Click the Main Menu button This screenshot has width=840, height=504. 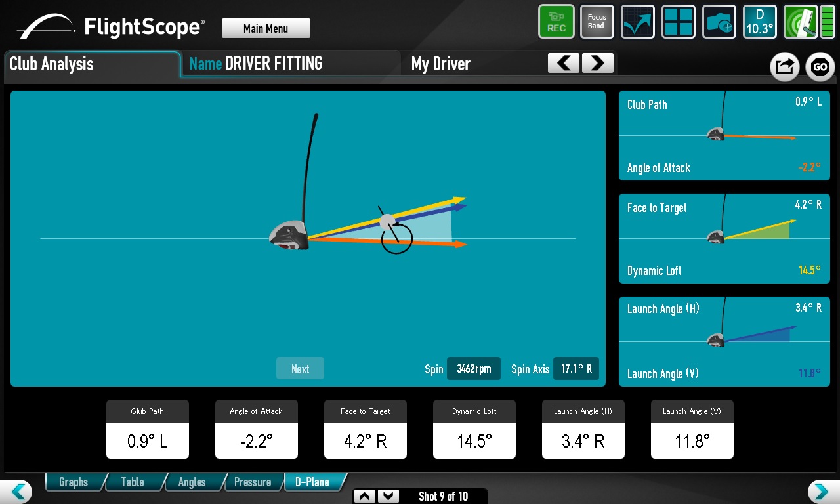266,28
